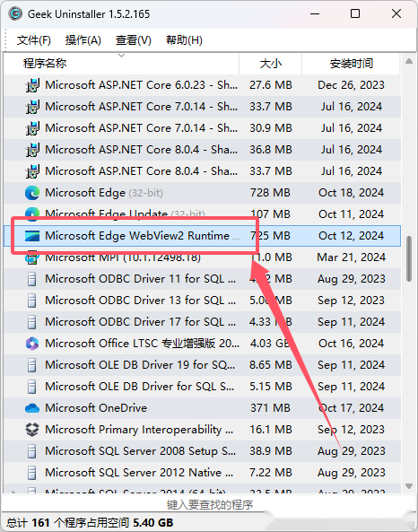Viewport: 418px width, 532px height.
Task: Click the Microsoft Office LTSC icon
Action: [32, 344]
